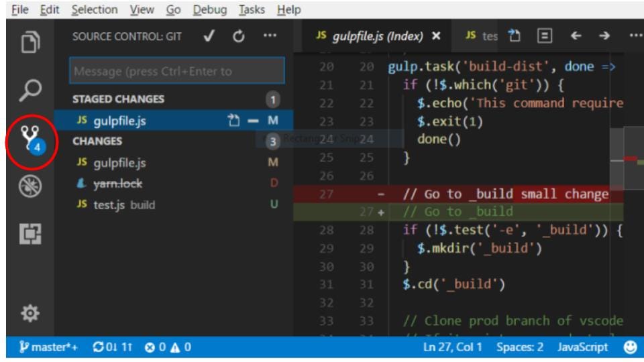Open the Explorer view in activity bar
Image resolution: width=644 pixels, height=362 pixels.
click(x=30, y=42)
